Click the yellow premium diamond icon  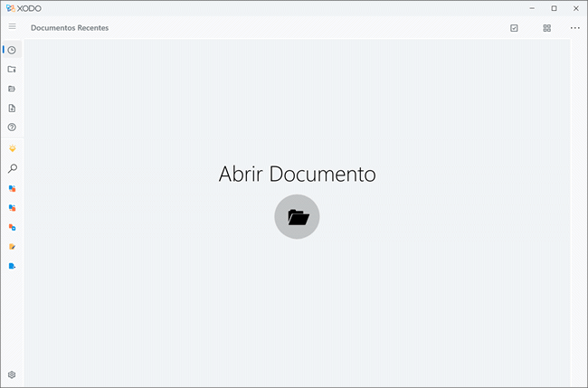pyautogui.click(x=12, y=148)
